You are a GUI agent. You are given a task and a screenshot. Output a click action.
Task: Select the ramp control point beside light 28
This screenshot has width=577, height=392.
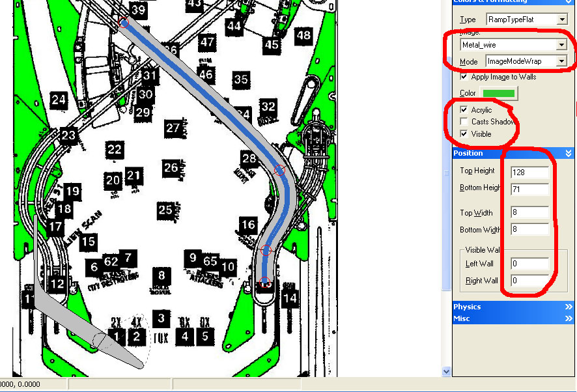(x=280, y=170)
